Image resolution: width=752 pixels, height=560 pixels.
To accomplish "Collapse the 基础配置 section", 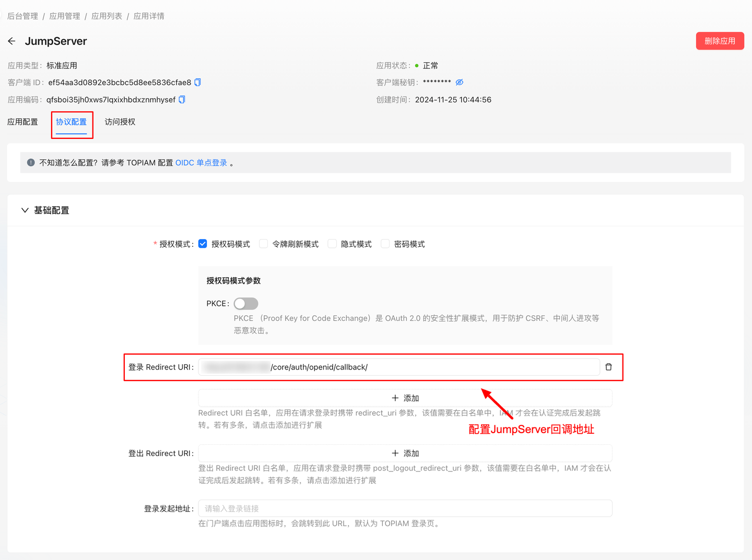I will [25, 210].
